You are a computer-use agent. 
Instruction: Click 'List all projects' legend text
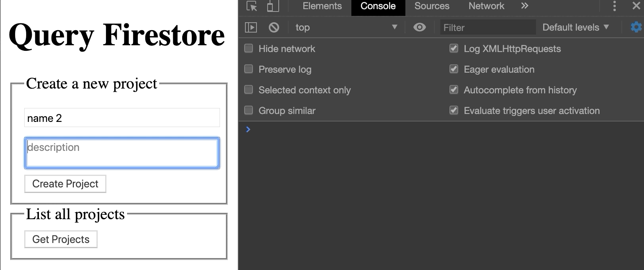point(75,215)
